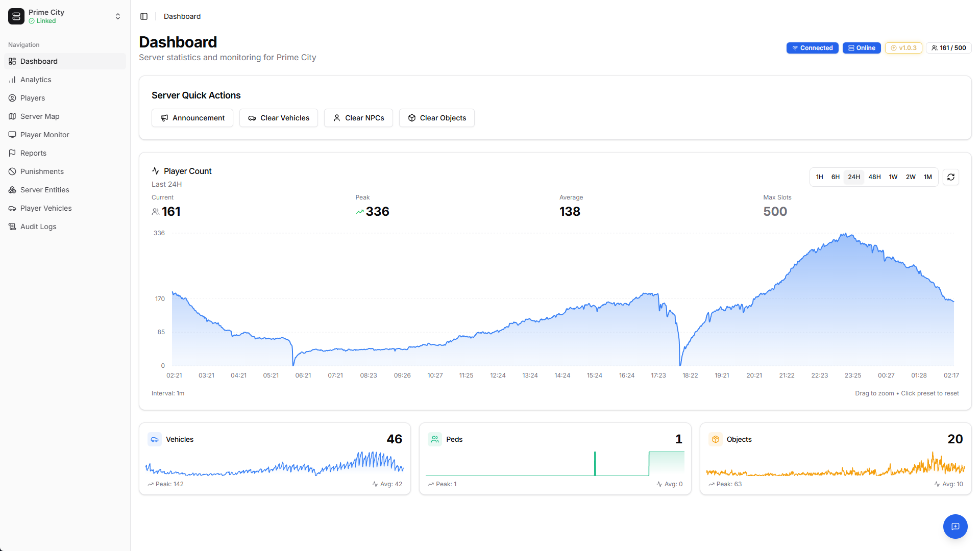Screen dimensions: 980x551
Task: Switch the chart time range to 1H
Action: pos(820,177)
